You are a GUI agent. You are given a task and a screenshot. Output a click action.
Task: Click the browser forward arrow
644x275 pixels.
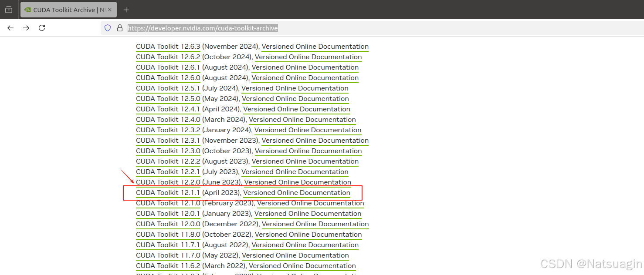26,28
